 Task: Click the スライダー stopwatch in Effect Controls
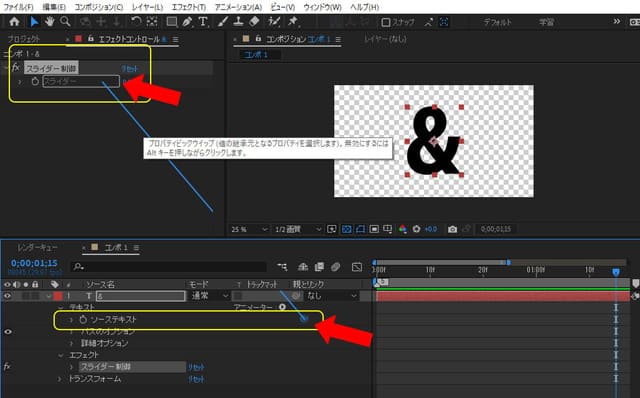(35, 82)
